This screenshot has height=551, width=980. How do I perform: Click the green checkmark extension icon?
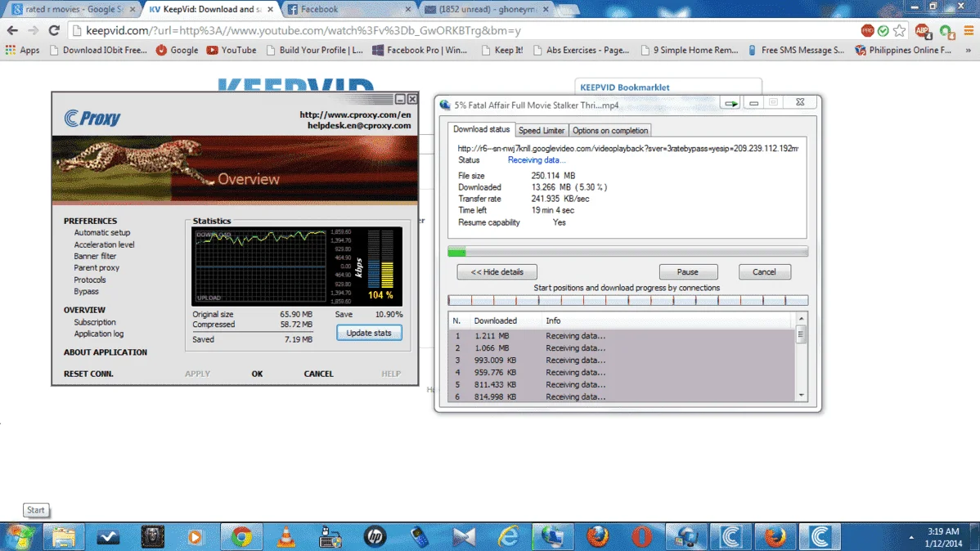[883, 30]
